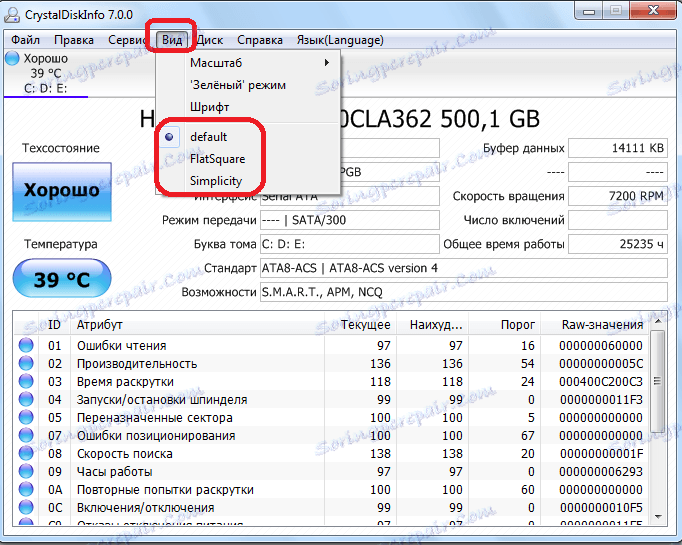
Task: Click the ID column header
Action: [x=54, y=324]
